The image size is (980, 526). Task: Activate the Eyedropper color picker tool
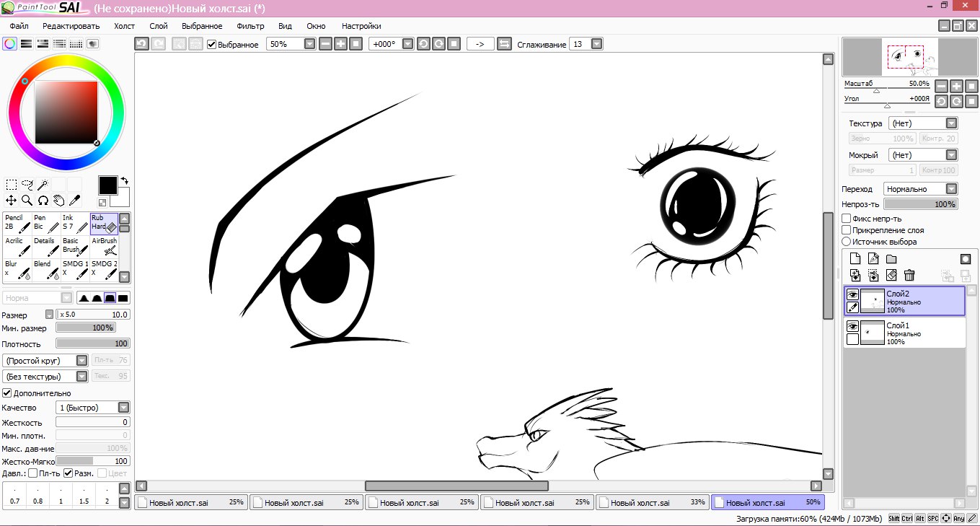click(74, 201)
